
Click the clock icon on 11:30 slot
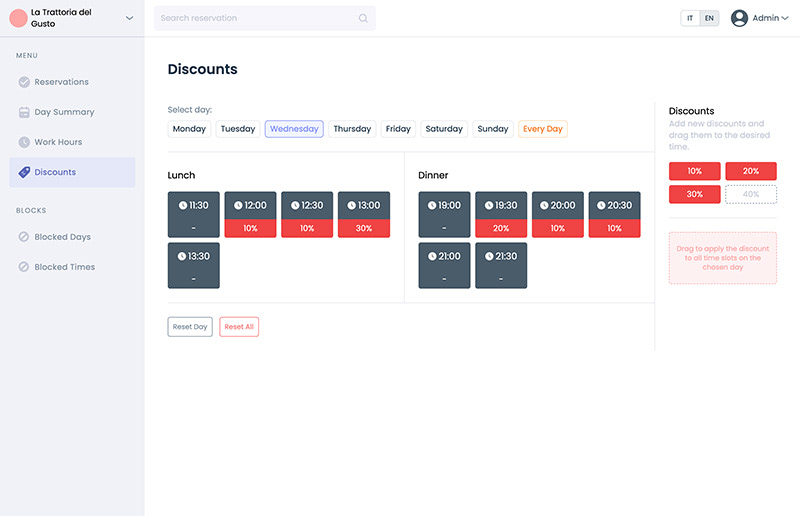click(183, 206)
